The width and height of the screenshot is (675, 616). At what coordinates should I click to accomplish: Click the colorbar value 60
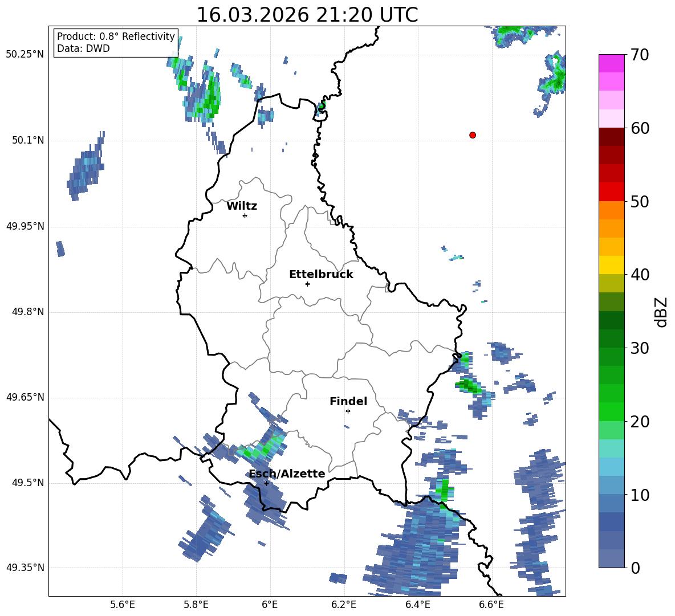pyautogui.click(x=640, y=128)
